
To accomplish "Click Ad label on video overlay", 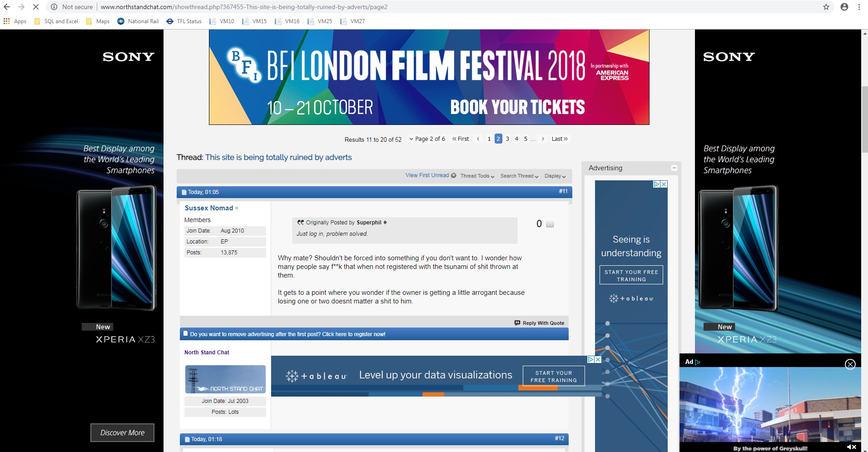I will click(x=692, y=362).
